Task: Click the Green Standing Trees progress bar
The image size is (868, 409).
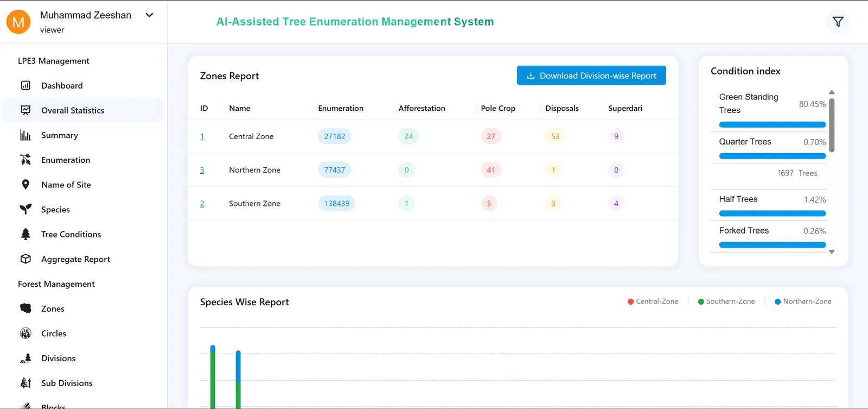Action: point(773,124)
